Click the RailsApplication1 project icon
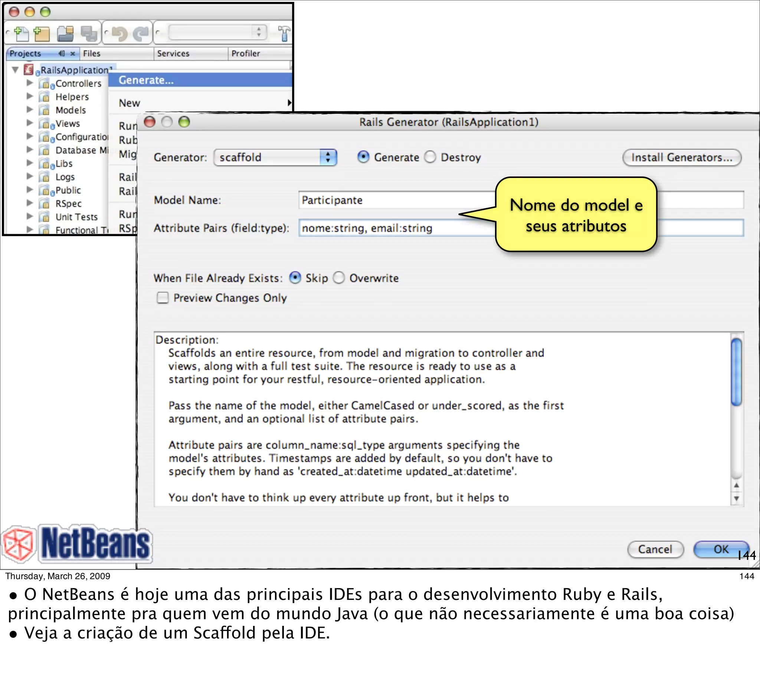Screen dimensions: 760x700 [29, 70]
